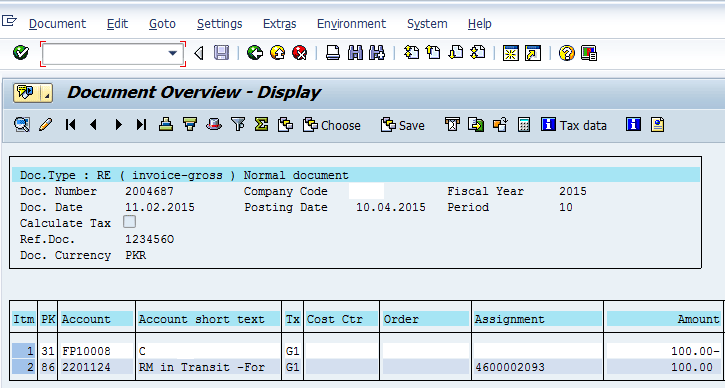Open the yellow Help question mark icon
The height and width of the screenshot is (388, 725).
point(566,53)
